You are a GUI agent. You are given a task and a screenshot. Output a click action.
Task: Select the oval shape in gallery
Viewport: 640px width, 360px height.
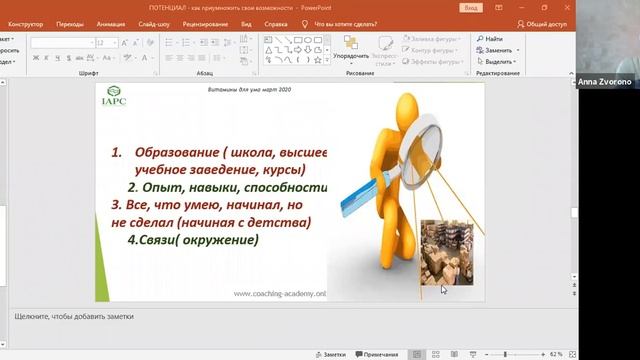point(308,40)
